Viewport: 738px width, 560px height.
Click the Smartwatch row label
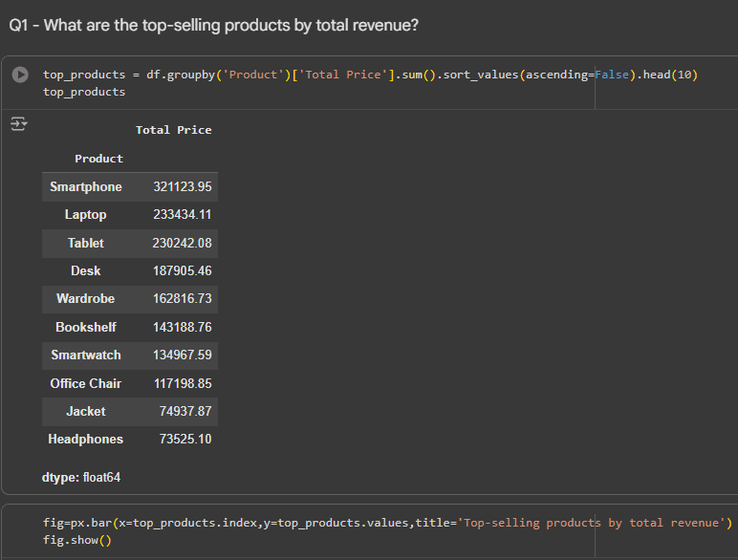[x=86, y=355]
